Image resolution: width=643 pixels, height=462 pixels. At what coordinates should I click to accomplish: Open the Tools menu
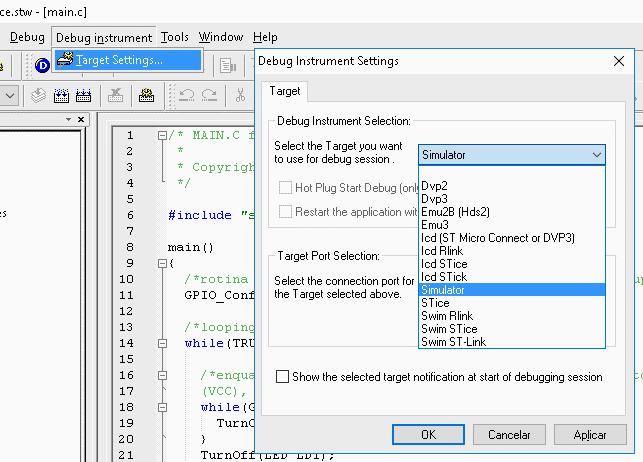tap(174, 37)
